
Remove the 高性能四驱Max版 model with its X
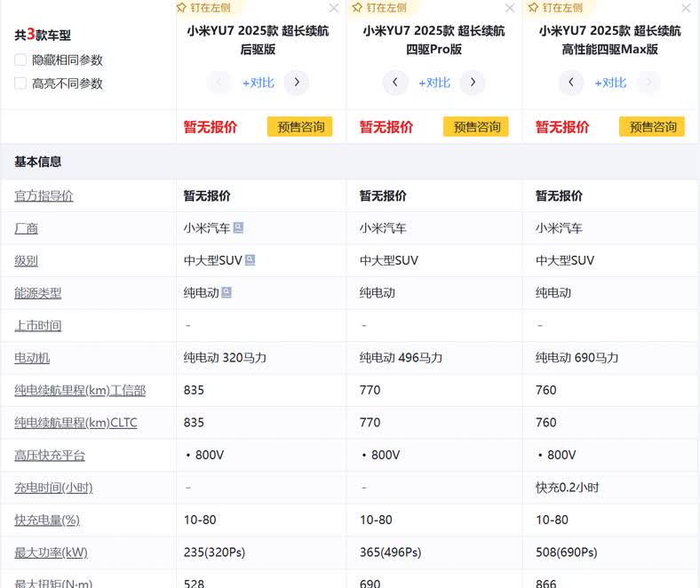tap(686, 8)
